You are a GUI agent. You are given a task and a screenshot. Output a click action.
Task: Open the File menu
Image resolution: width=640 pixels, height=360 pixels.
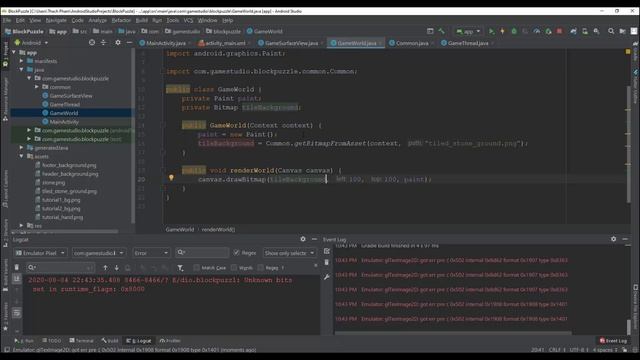pos(7,20)
